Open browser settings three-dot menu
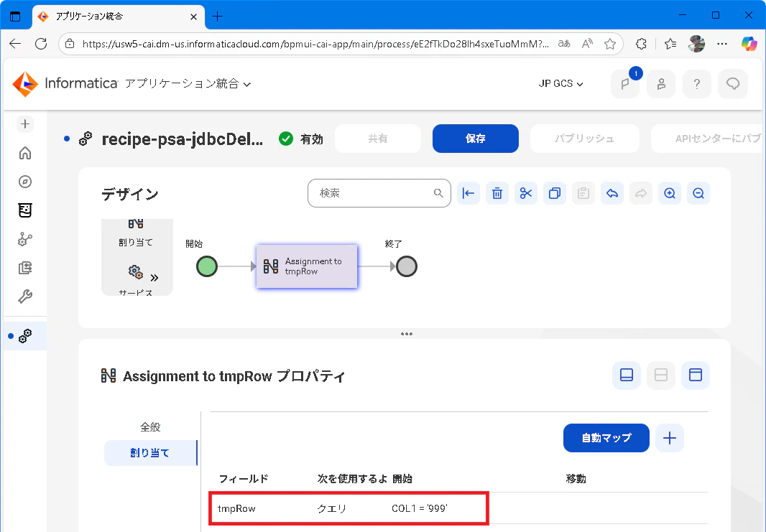The width and height of the screenshot is (766, 532). point(722,44)
